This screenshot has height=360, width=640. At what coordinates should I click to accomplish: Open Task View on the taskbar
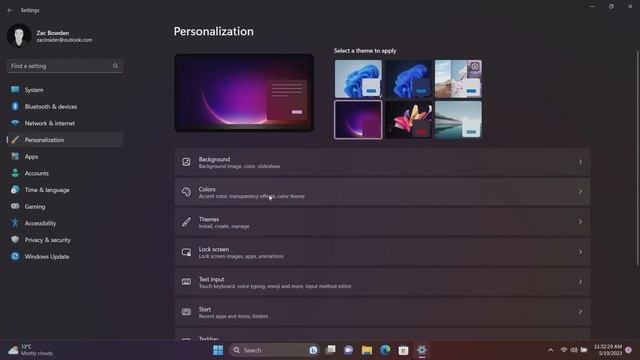(330, 350)
